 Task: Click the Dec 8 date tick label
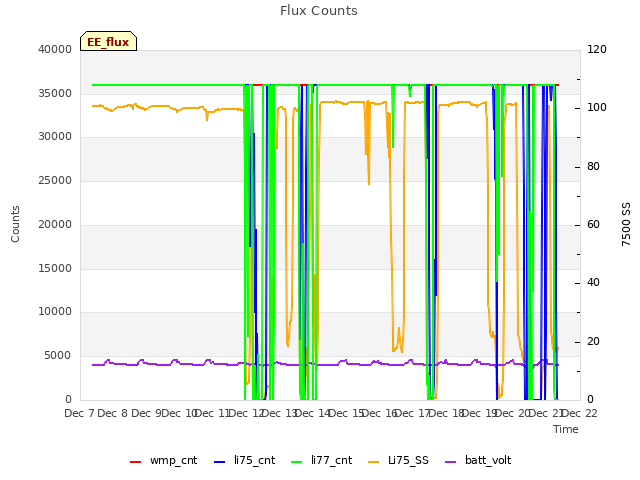(x=113, y=413)
